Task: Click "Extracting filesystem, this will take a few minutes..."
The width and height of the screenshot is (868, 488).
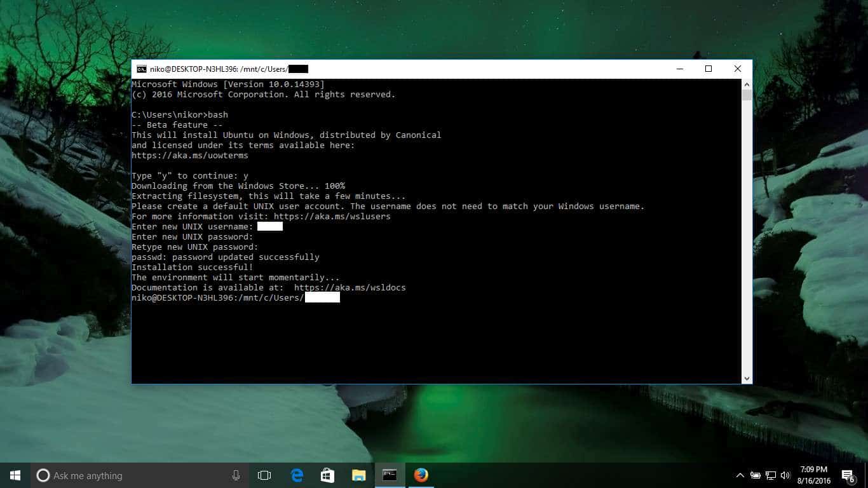Action: (x=269, y=196)
